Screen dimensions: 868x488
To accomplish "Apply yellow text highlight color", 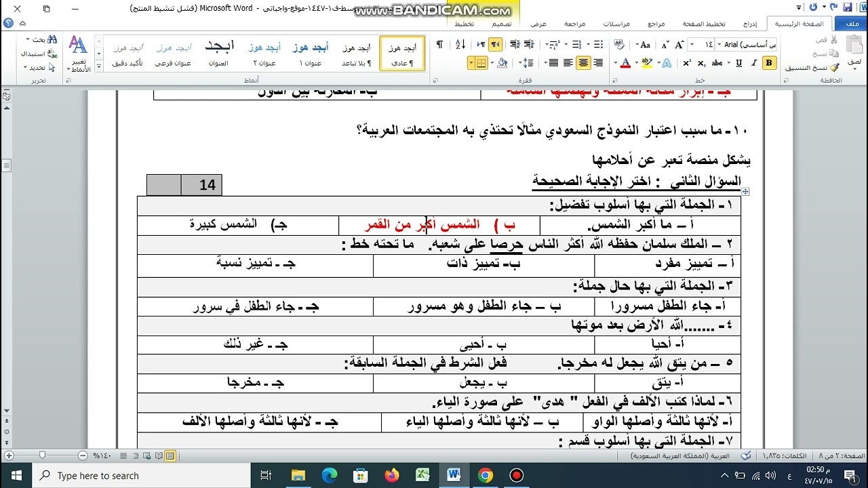I will [646, 63].
